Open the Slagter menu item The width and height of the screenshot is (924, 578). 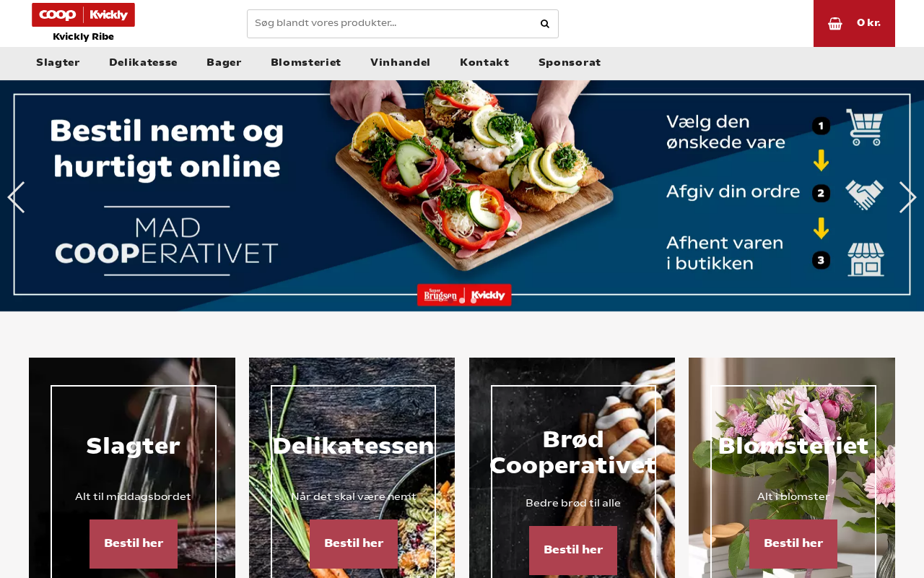tap(58, 63)
